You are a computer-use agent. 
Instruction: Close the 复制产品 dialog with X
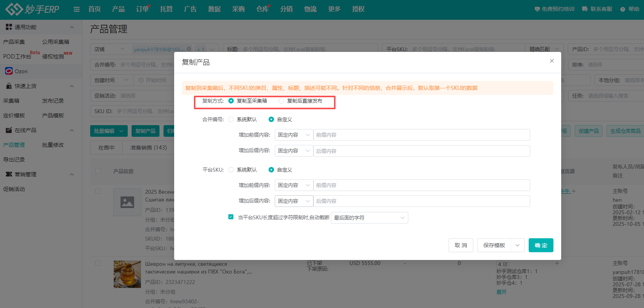[552, 61]
